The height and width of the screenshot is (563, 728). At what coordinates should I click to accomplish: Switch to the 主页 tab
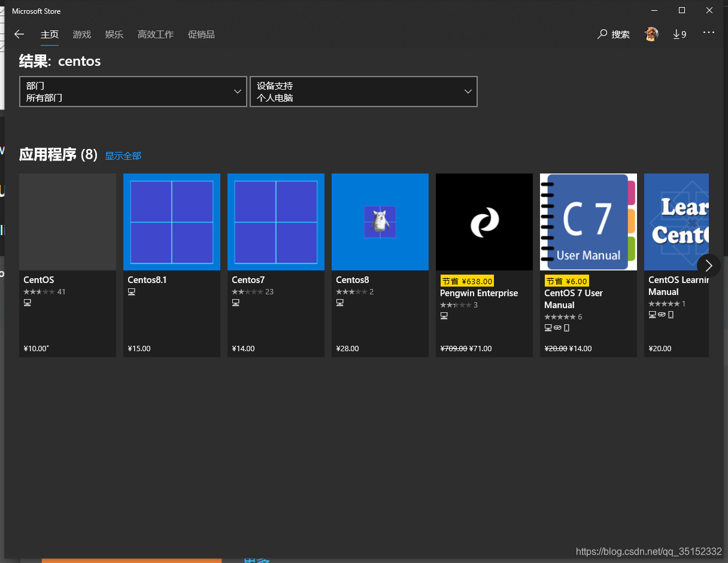click(50, 34)
